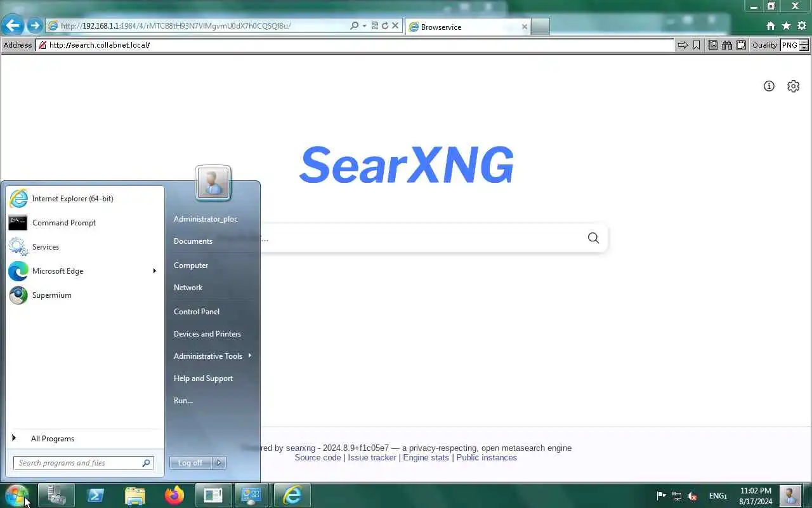This screenshot has width=812, height=508.
Task: Click user account picture in Start menu
Action: 213,183
